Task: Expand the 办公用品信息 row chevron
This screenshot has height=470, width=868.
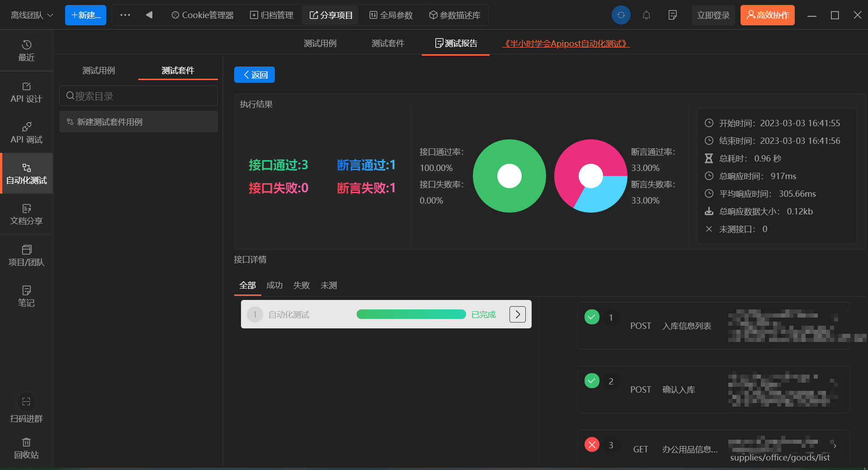Action: (835, 446)
